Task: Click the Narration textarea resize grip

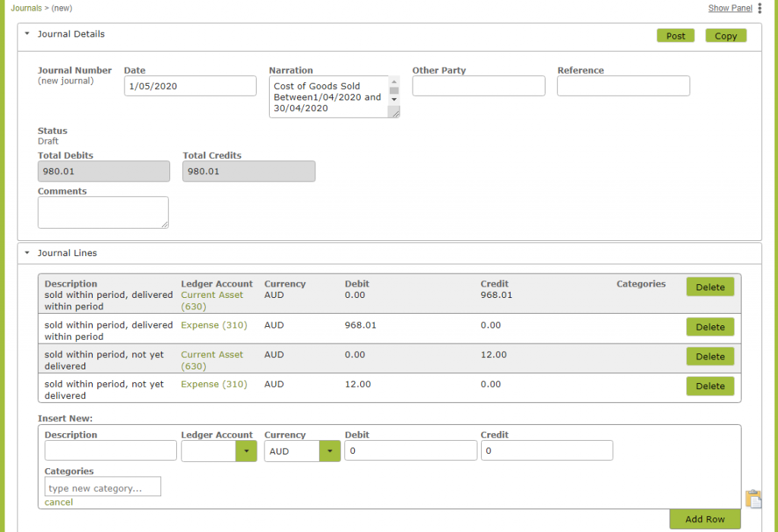Action: 395,113
